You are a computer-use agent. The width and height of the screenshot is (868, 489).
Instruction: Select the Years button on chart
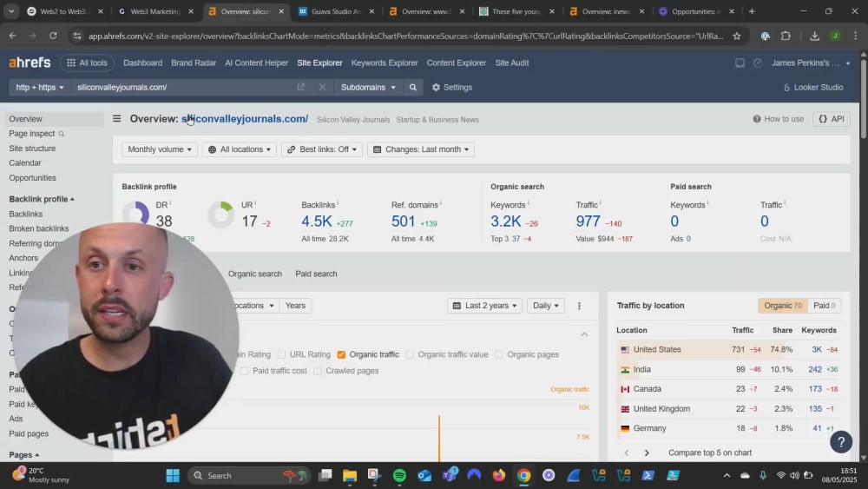pos(295,305)
